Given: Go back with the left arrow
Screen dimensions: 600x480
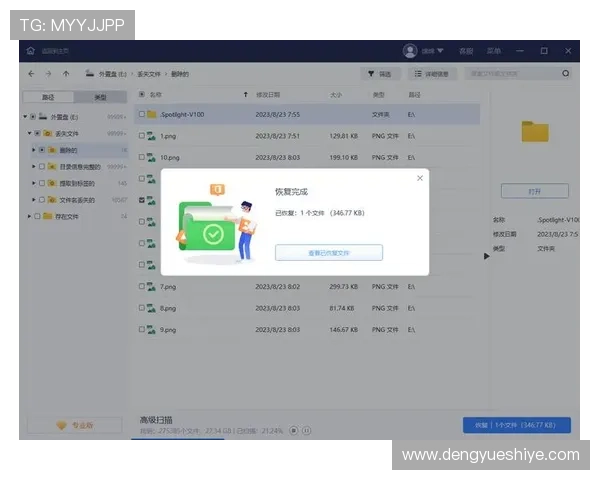Looking at the screenshot, I should point(31,74).
